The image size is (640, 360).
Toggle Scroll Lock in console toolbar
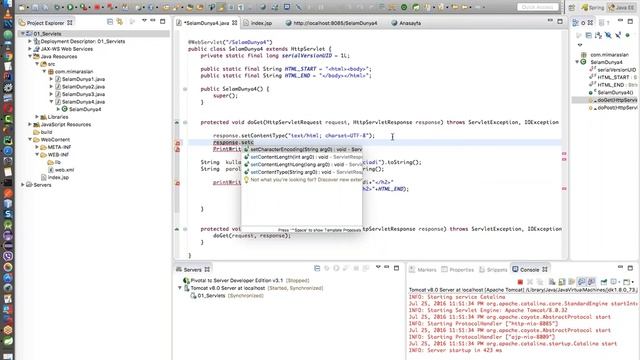coord(562,282)
